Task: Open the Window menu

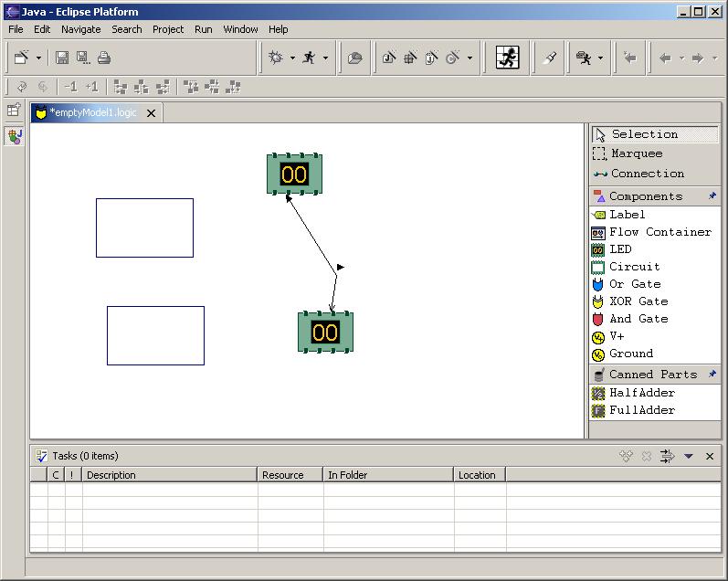Action: click(x=240, y=29)
